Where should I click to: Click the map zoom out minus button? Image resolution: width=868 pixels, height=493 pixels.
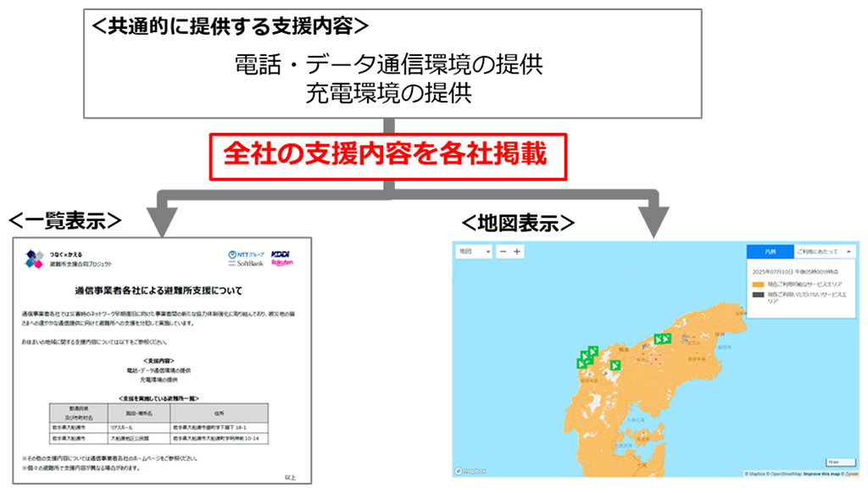click(x=503, y=252)
